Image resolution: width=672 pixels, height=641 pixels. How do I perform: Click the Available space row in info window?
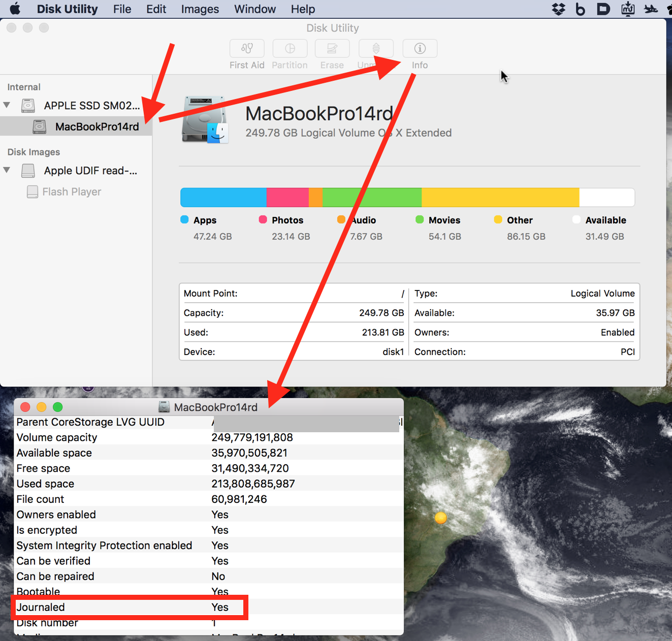pyautogui.click(x=209, y=453)
